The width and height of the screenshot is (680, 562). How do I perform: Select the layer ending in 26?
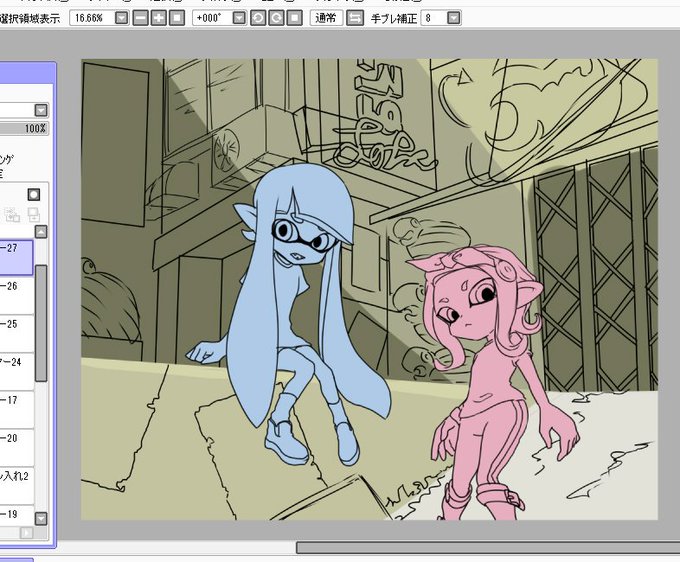pyautogui.click(x=16, y=296)
